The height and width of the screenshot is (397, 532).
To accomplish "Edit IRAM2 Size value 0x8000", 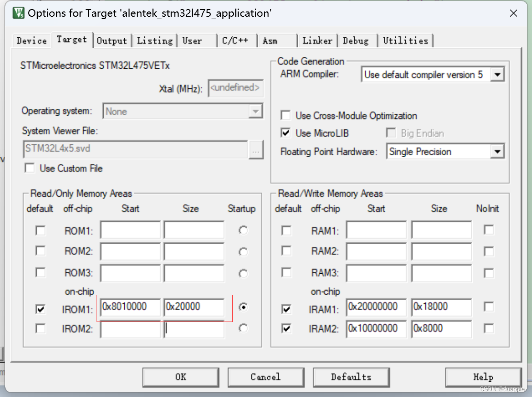I will click(x=441, y=329).
